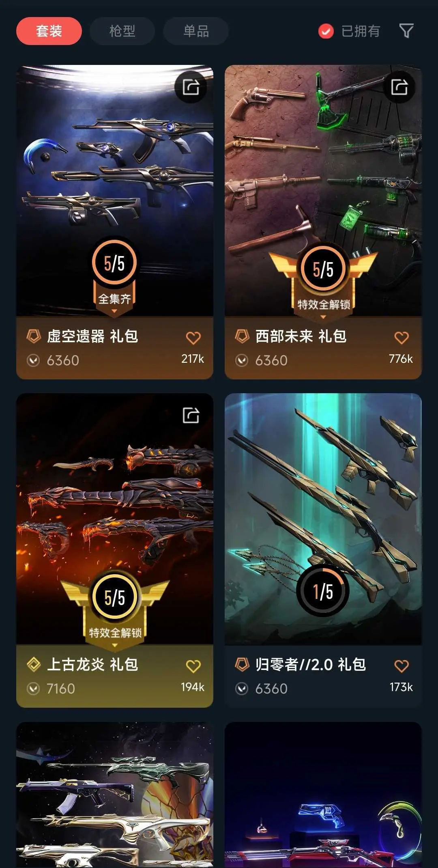Screen dimensions: 438x868
Task: Like the 上古龙炎 礼包 heart icon
Action: [x=193, y=666]
